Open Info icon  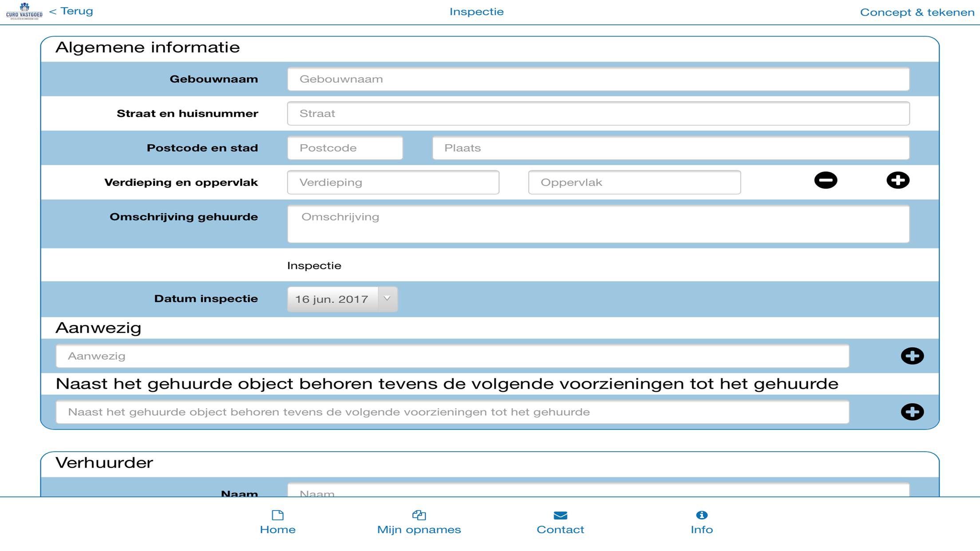(x=702, y=515)
